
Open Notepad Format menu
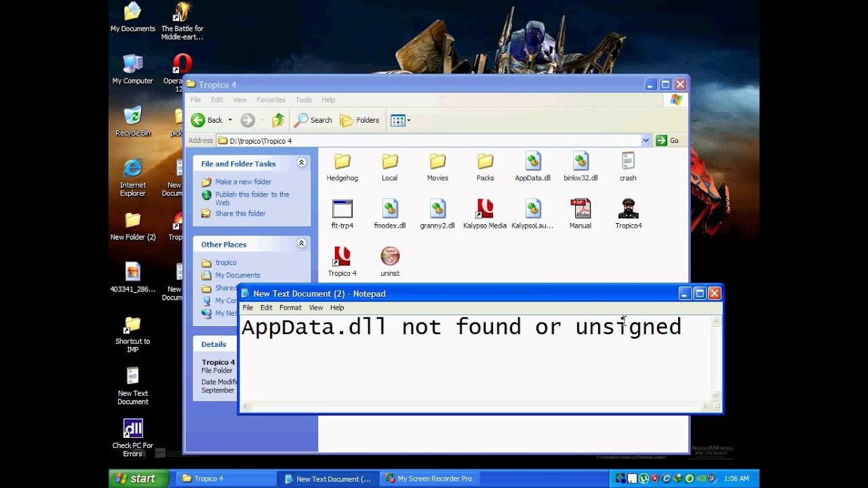coord(290,308)
